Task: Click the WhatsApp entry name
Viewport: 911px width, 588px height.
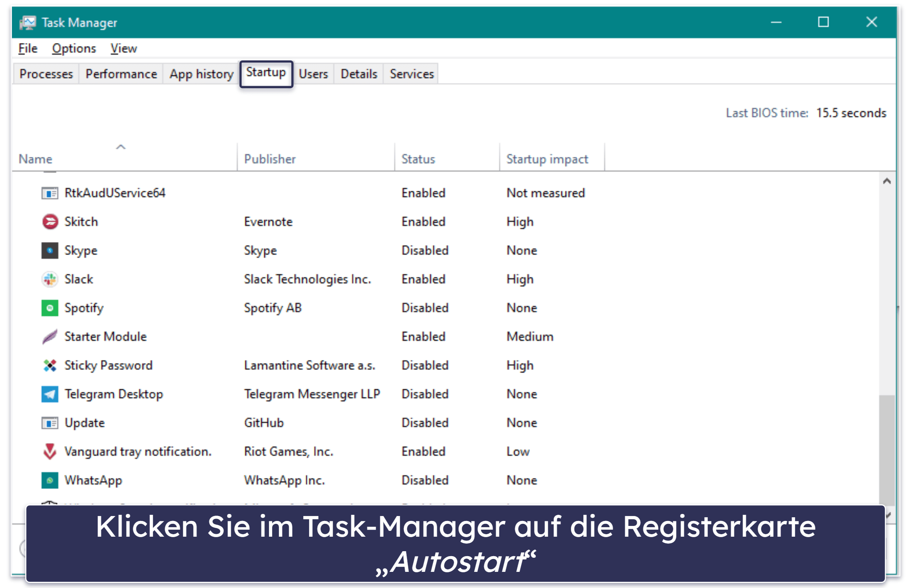Action: pyautogui.click(x=93, y=481)
